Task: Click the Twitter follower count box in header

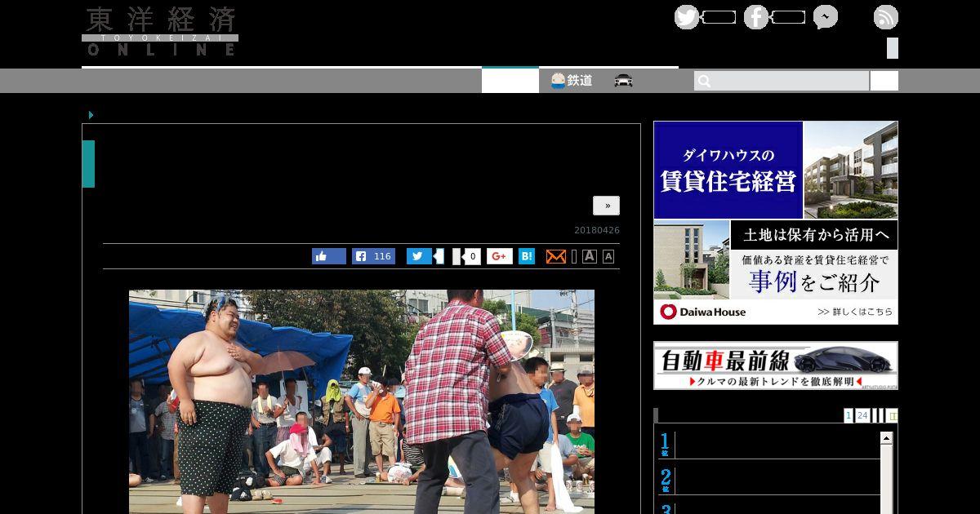Action: pos(719,17)
